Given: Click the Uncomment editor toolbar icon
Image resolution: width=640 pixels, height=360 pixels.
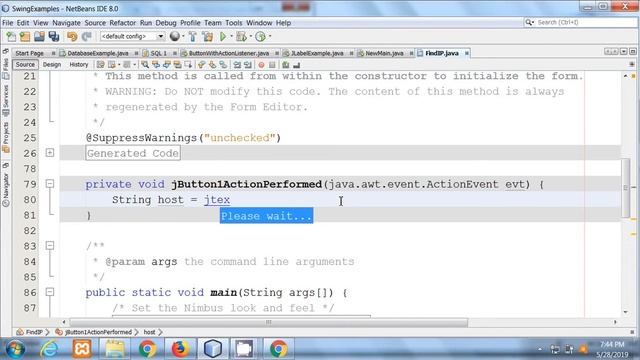Looking at the screenshot, I should point(297,65).
